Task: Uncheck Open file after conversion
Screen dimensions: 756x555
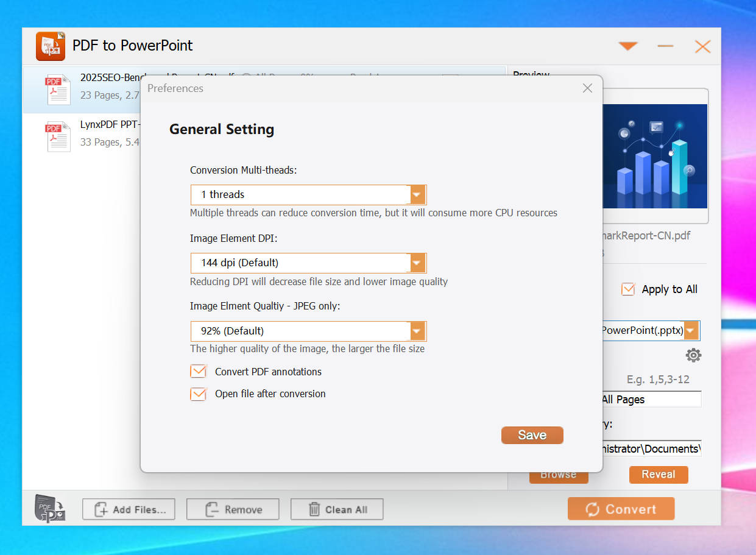Action: 199,394
